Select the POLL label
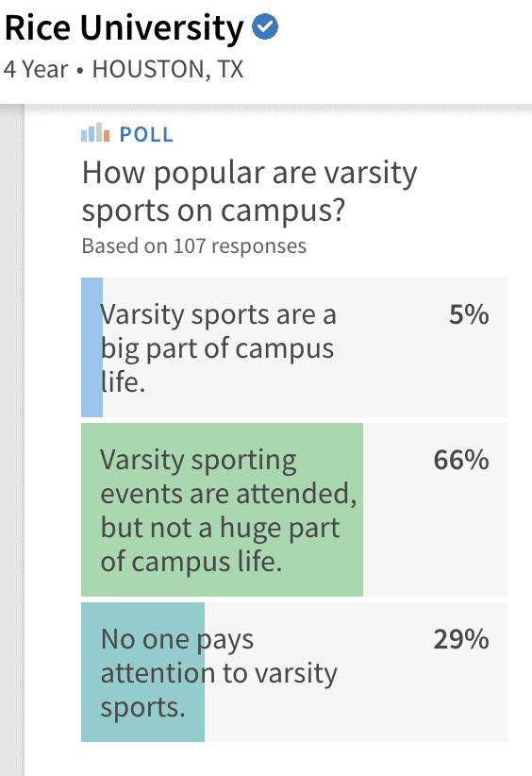Viewport: 532px width, 776px height. [x=146, y=135]
